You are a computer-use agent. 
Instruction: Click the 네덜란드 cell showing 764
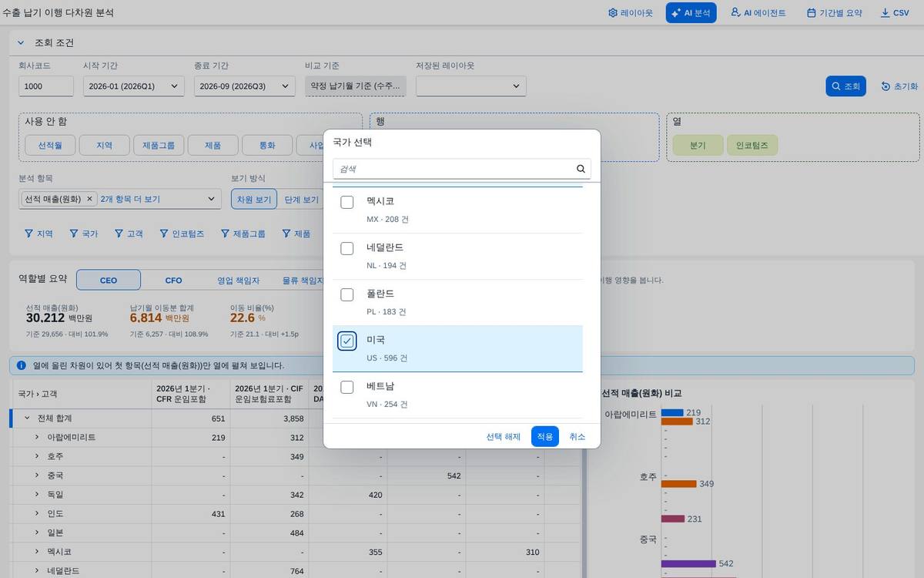(269, 571)
